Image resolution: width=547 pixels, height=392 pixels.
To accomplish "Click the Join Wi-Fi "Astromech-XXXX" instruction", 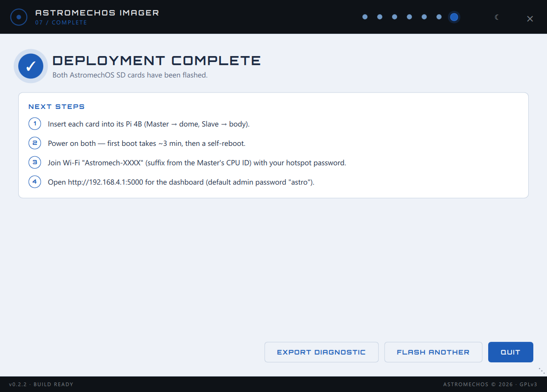I will 197,163.
